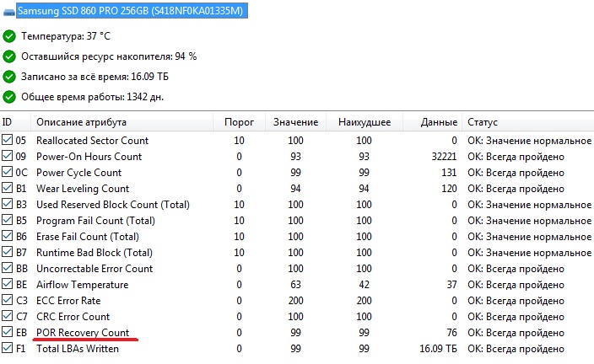Screen dimensions: 594x364
Task: Click the 131 data value for Power Cycle Count
Action: pyautogui.click(x=449, y=173)
